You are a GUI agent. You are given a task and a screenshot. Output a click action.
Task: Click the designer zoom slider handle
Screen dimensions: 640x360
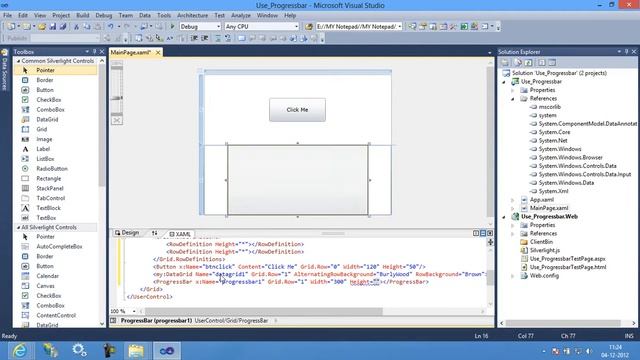point(117,98)
